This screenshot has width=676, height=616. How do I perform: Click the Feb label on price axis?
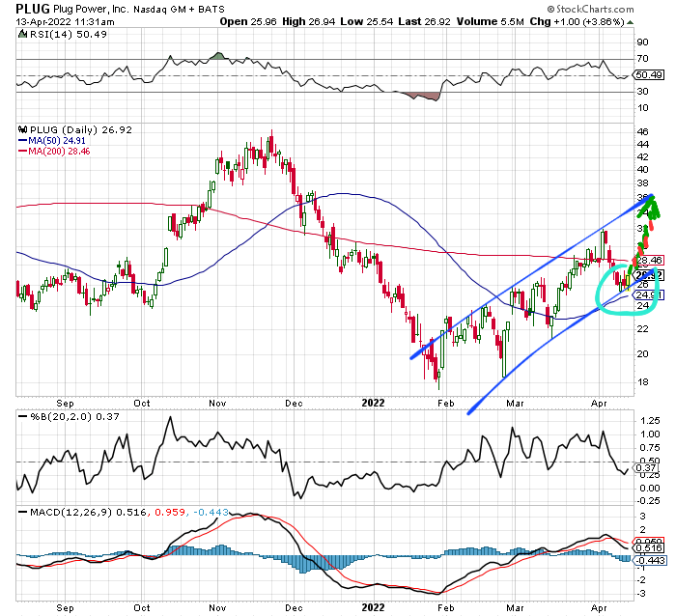click(x=446, y=403)
